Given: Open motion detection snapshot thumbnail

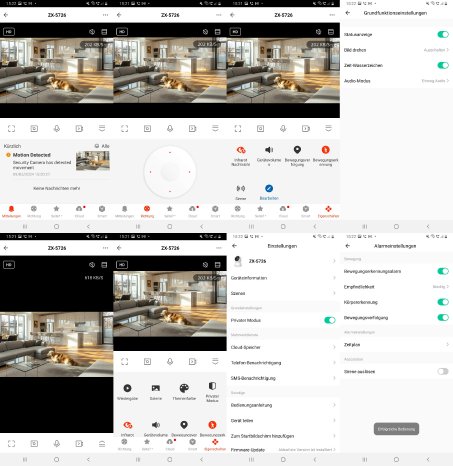Looking at the screenshot, I should [93, 161].
